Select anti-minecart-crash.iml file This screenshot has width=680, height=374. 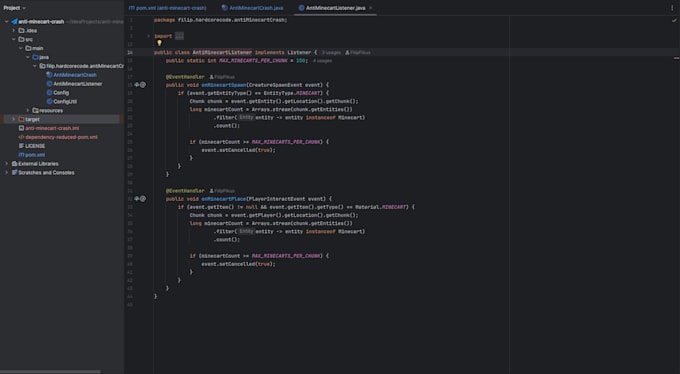pyautogui.click(x=52, y=128)
